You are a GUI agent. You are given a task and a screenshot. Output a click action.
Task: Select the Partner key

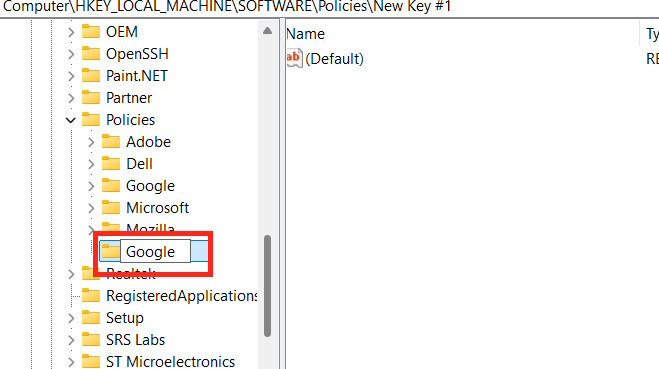pos(129,98)
